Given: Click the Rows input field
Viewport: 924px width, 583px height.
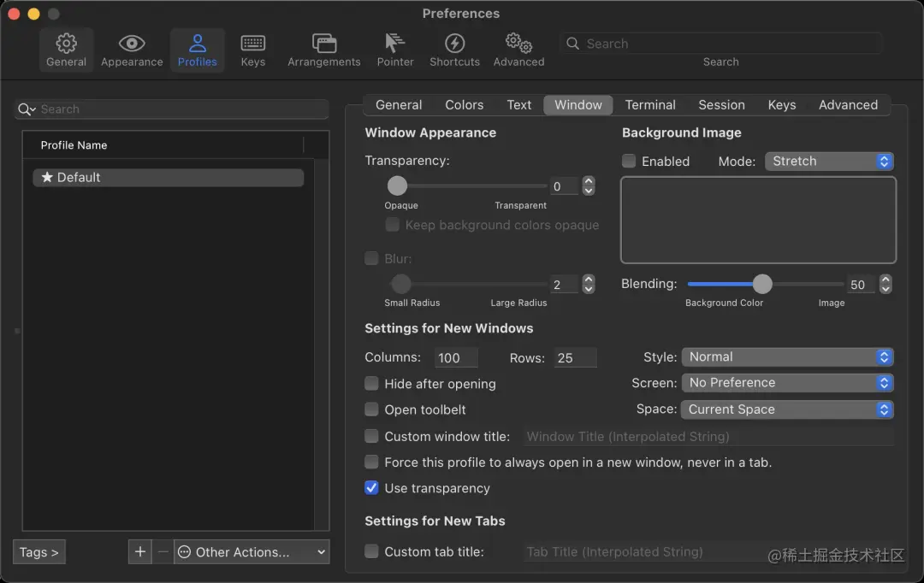Looking at the screenshot, I should coord(575,357).
